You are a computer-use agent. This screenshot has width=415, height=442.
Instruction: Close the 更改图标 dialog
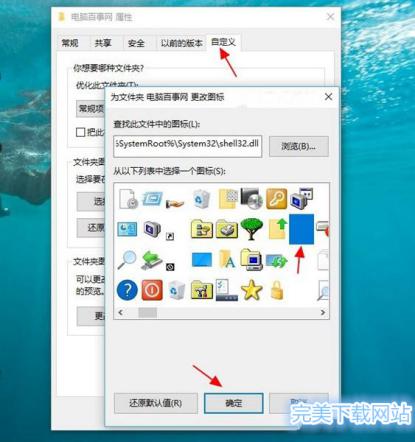pyautogui.click(x=328, y=97)
